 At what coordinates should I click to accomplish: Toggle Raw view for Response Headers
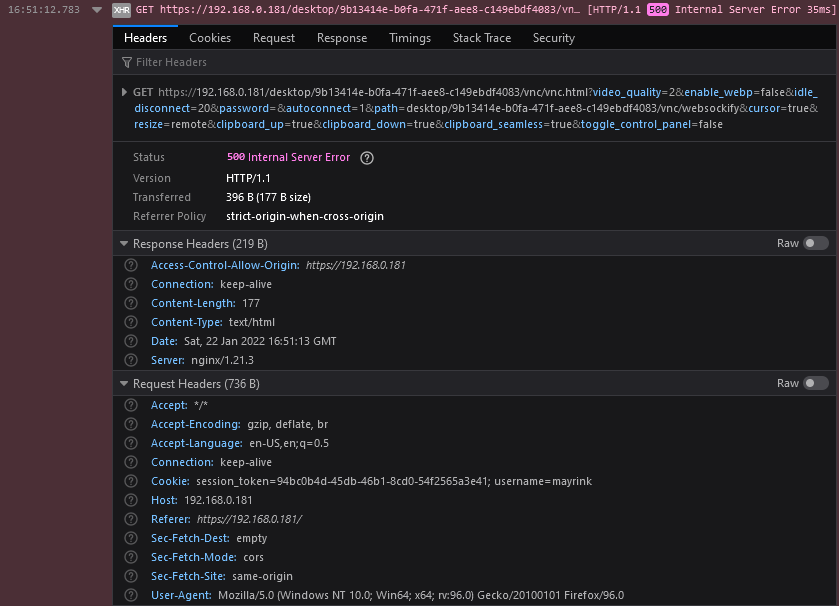[815, 242]
